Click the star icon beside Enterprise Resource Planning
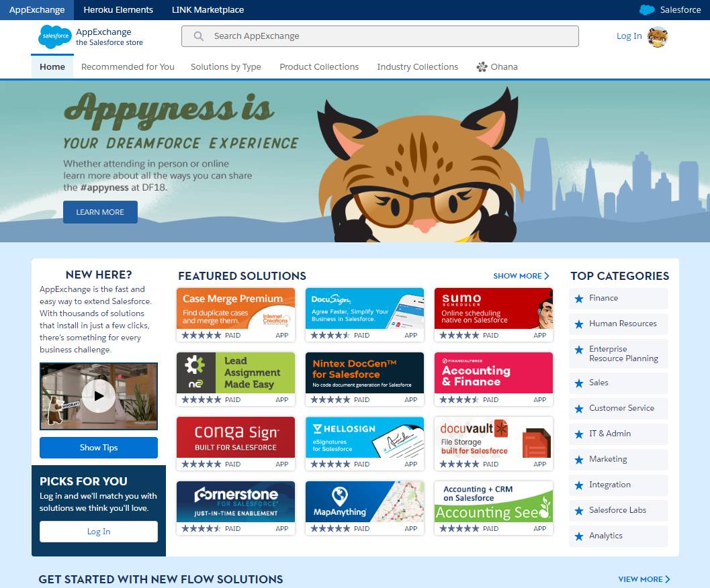Screen dimensions: 710x588 pyautogui.click(x=579, y=350)
